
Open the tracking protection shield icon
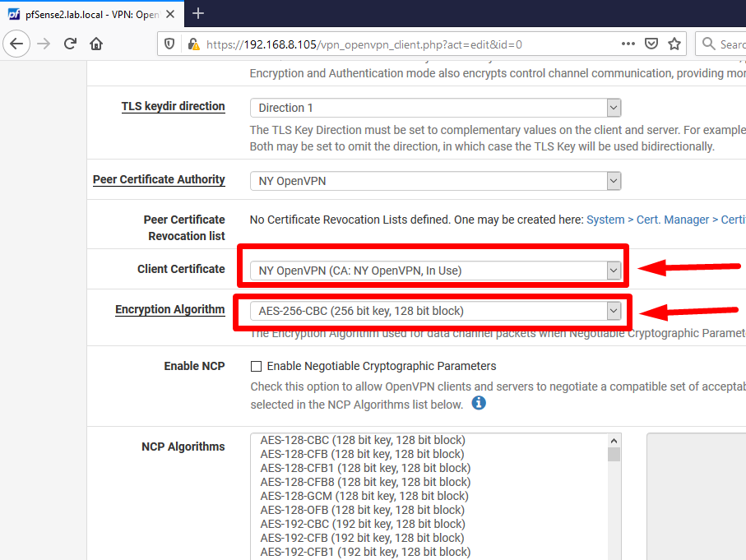(169, 44)
